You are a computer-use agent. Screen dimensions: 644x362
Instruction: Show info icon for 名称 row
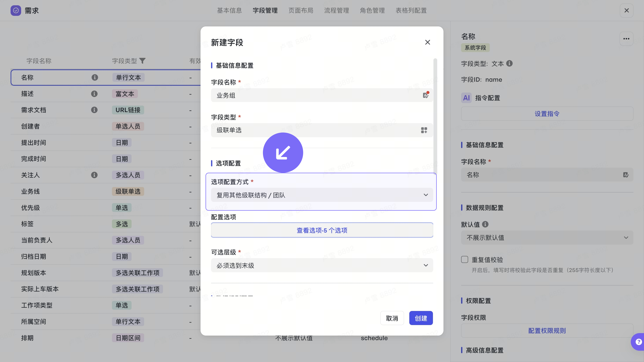(x=94, y=77)
